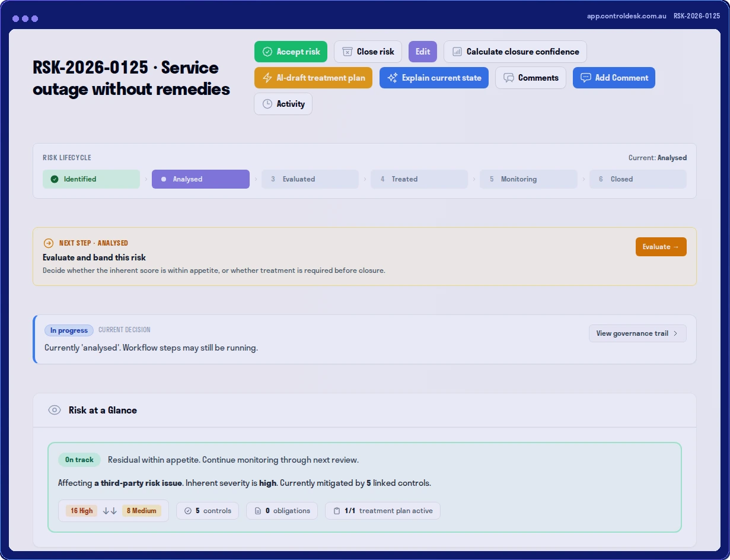Click the Add Comment button
730x560 pixels.
click(614, 78)
